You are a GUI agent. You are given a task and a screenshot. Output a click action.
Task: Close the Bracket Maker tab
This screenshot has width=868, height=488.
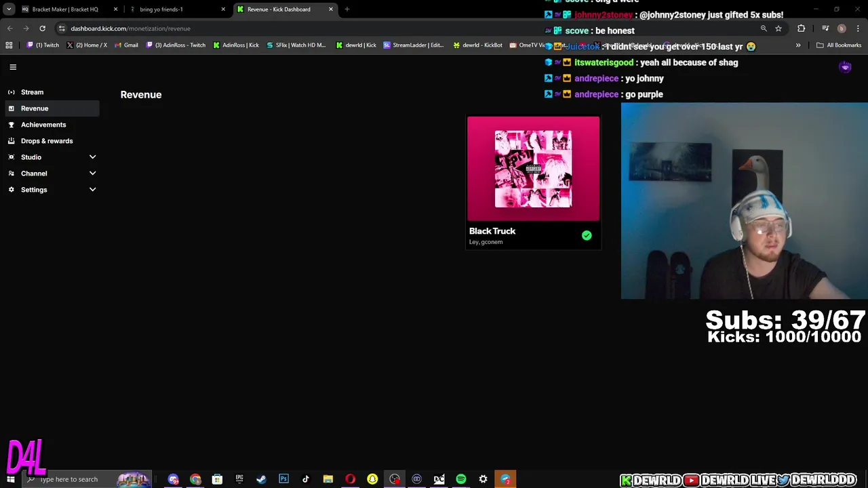click(x=115, y=9)
